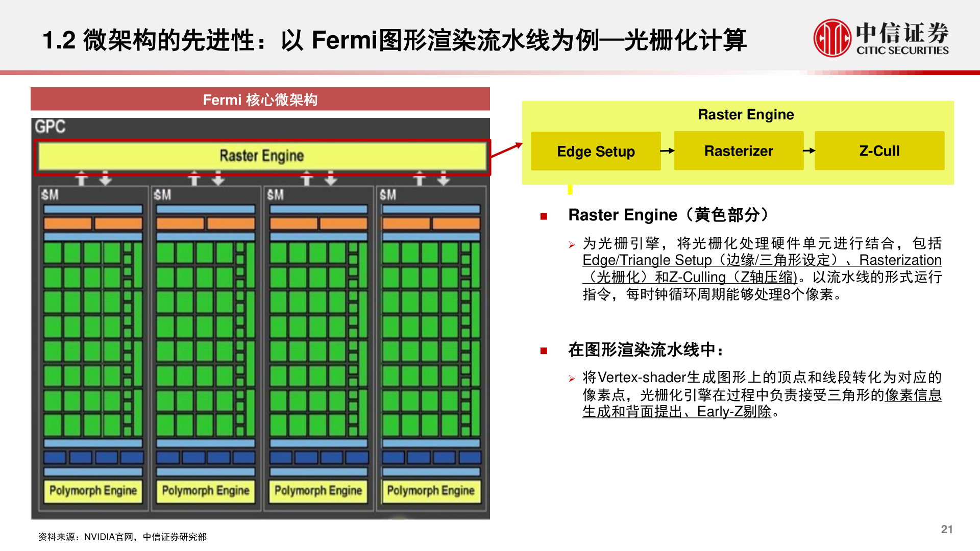This screenshot has width=980, height=551.
Task: Click the fourth Polymorph Engine block
Action: (x=431, y=491)
